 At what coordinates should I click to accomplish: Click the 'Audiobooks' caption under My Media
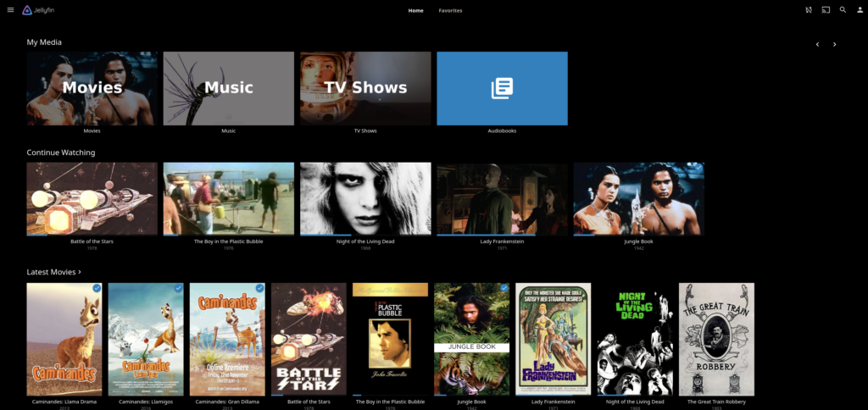point(502,131)
